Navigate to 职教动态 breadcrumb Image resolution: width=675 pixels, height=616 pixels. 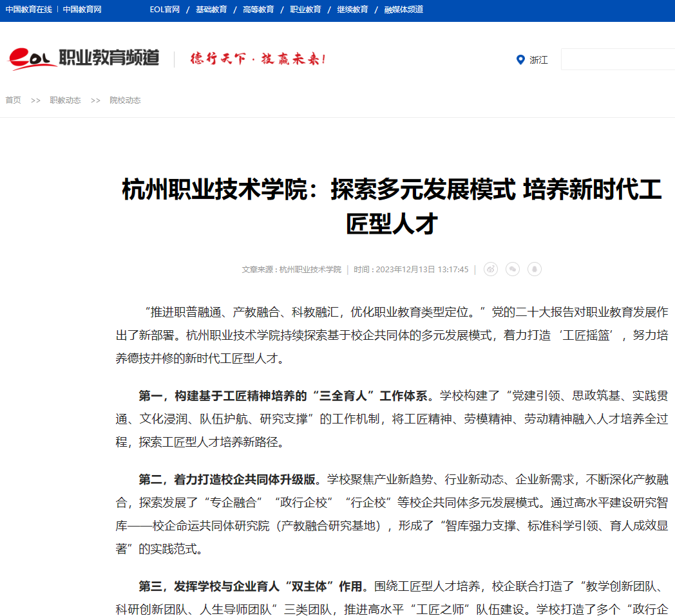(65, 100)
